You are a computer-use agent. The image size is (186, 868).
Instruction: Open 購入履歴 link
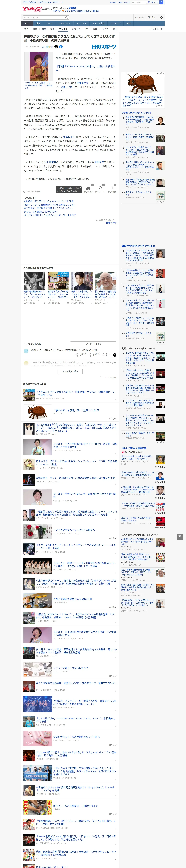click(x=152, y=17)
